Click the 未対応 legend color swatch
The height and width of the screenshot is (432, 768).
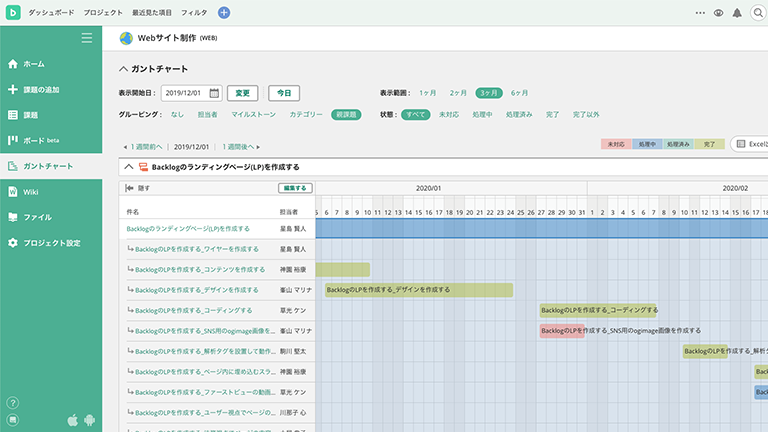point(616,144)
